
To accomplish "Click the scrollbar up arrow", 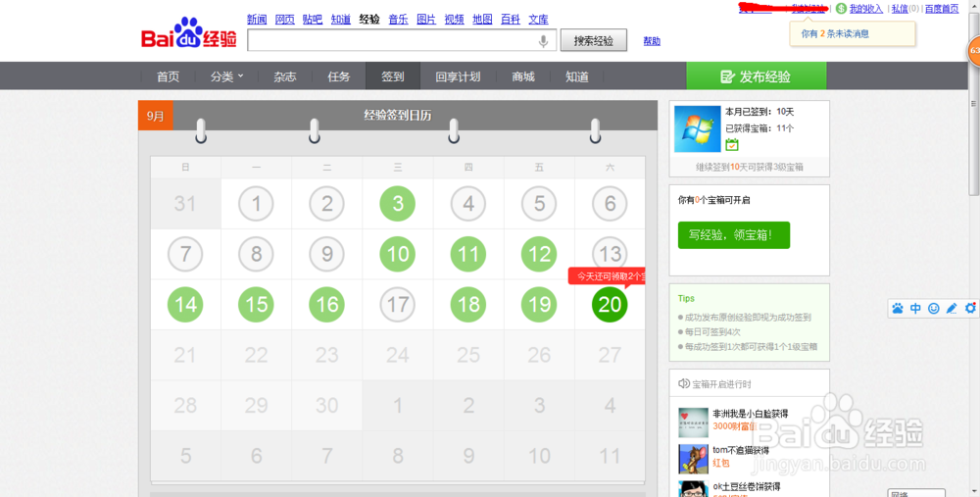I will click(974, 5).
